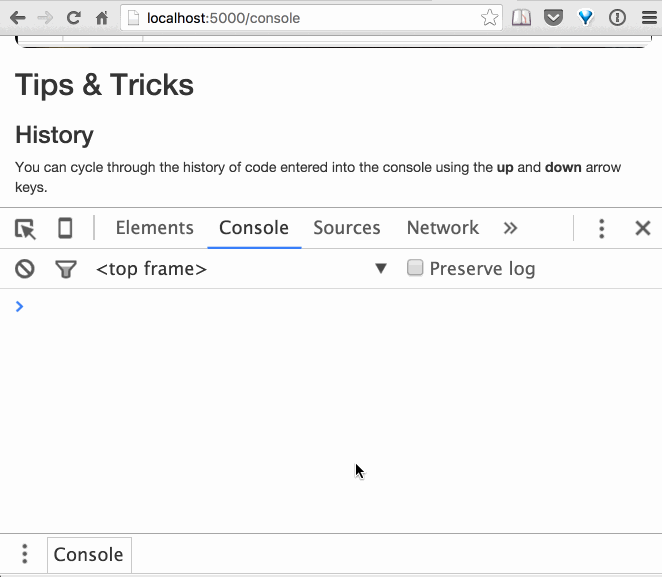Go to the browser home page icon
Screen dimensions: 662x577
[101, 18]
